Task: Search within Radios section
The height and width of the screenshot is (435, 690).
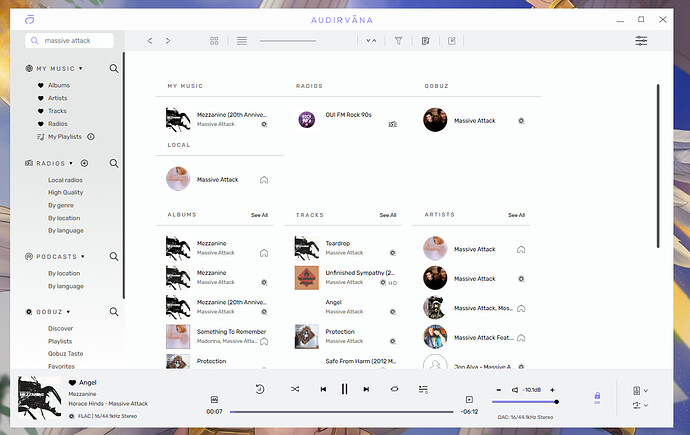Action: (114, 163)
